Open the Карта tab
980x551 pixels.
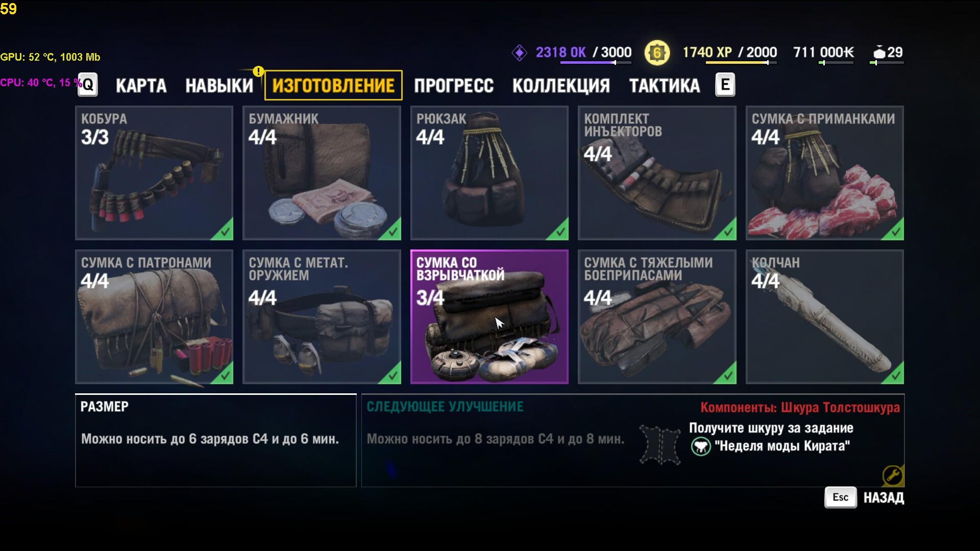click(141, 86)
